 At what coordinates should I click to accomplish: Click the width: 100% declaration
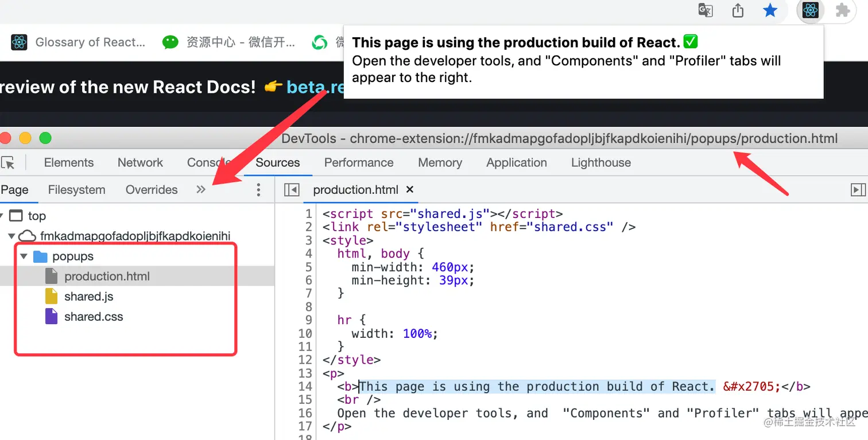(394, 333)
